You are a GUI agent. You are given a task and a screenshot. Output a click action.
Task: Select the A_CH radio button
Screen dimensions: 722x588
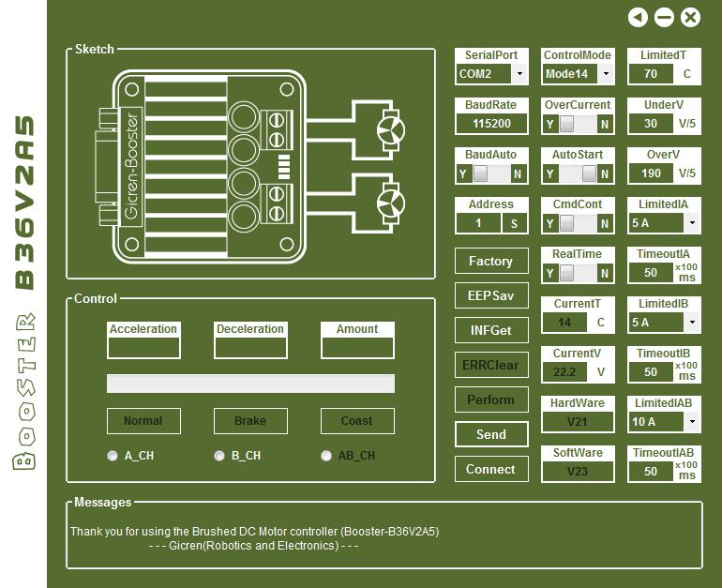point(113,456)
